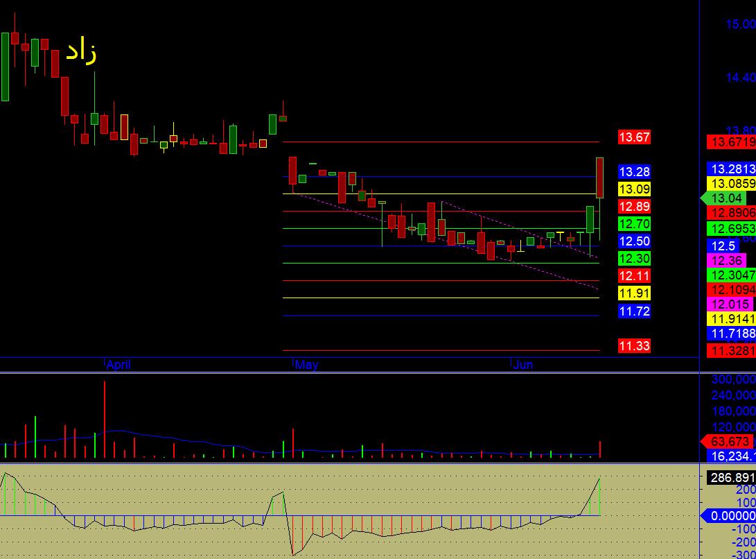The height and width of the screenshot is (559, 756).
Task: Click the -100 oscillator scale value
Action: tap(743, 528)
